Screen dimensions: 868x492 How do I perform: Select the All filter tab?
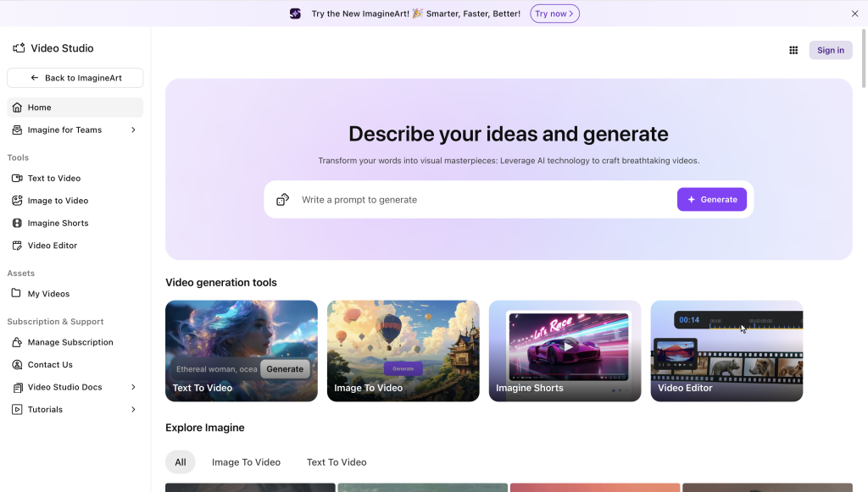pos(181,462)
